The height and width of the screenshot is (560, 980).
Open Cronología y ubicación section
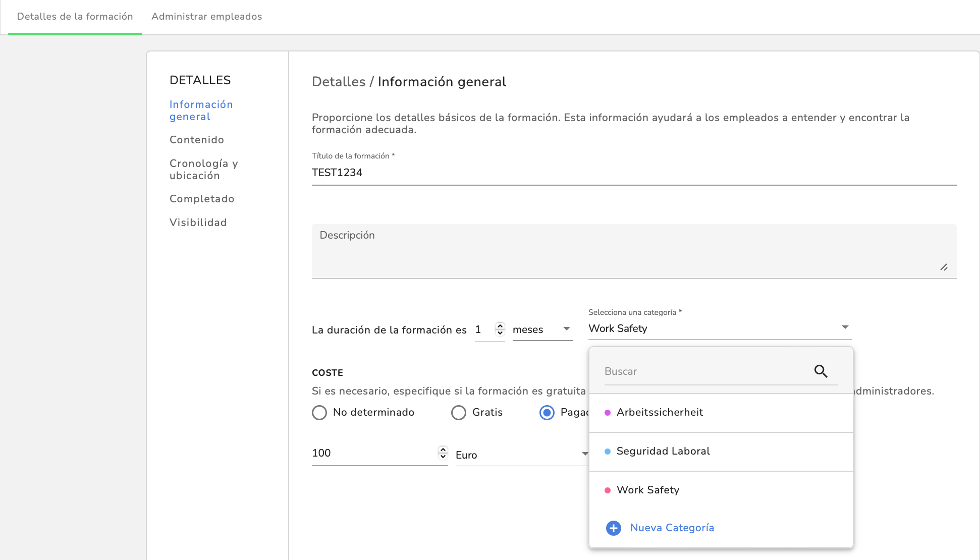point(203,170)
